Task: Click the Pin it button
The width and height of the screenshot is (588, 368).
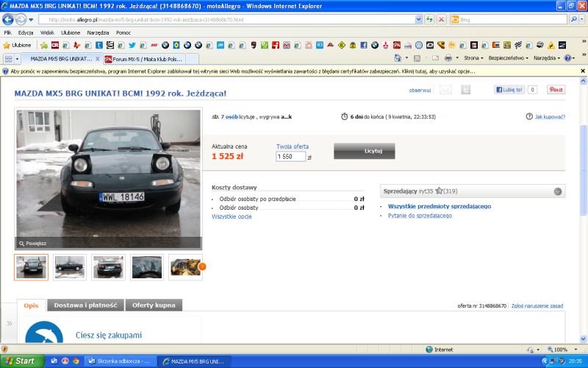Action: [x=556, y=89]
